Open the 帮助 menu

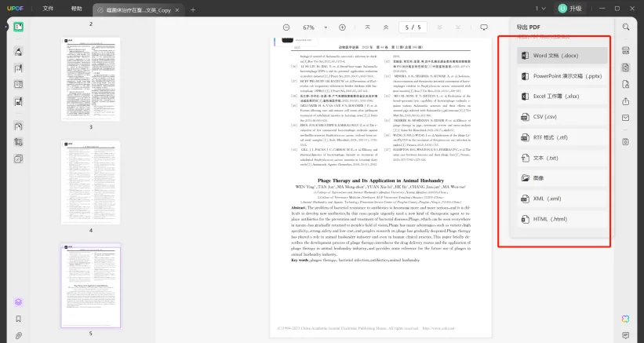coord(76,9)
